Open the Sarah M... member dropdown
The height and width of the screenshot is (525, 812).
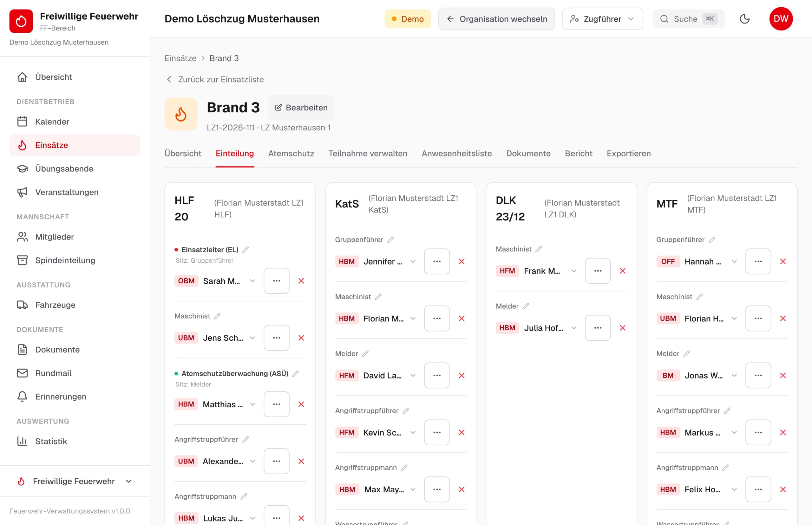coord(215,281)
